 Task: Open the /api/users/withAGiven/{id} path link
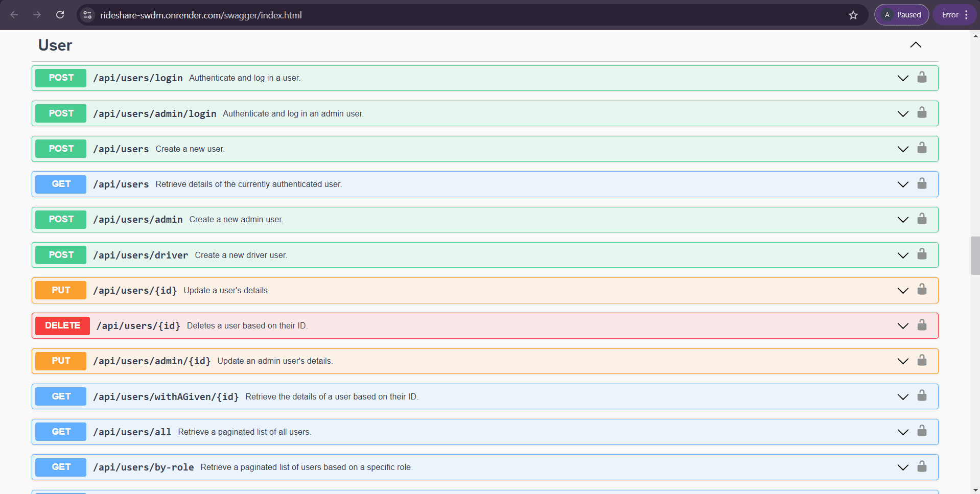point(166,396)
